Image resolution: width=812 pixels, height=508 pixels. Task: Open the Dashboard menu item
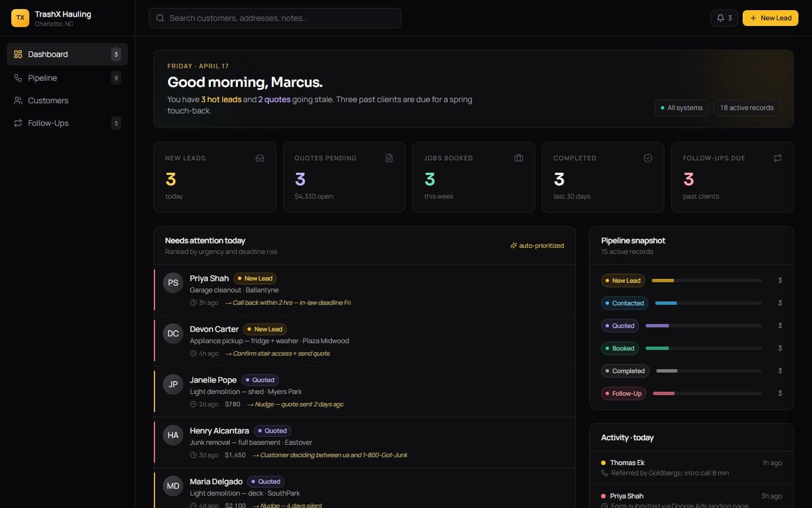tap(67, 54)
